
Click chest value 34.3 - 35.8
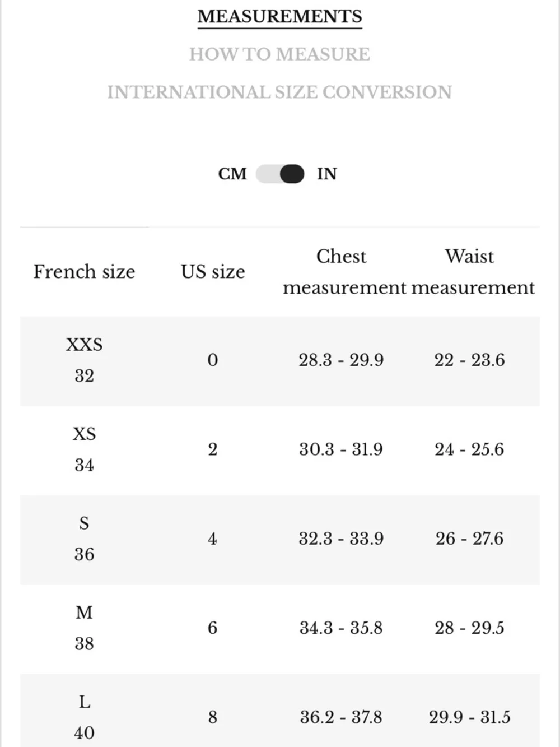coord(341,628)
